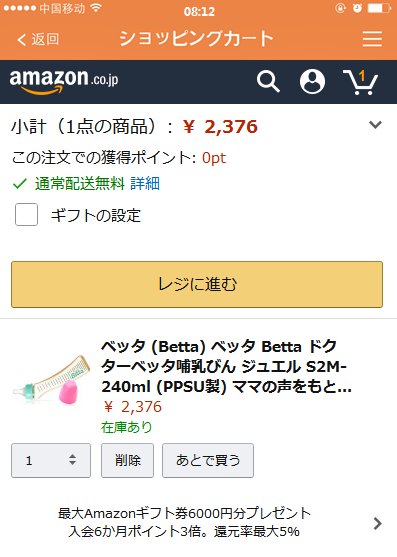The width and height of the screenshot is (397, 557).
Task: Open the baby bottle product thumbnail
Action: click(51, 379)
